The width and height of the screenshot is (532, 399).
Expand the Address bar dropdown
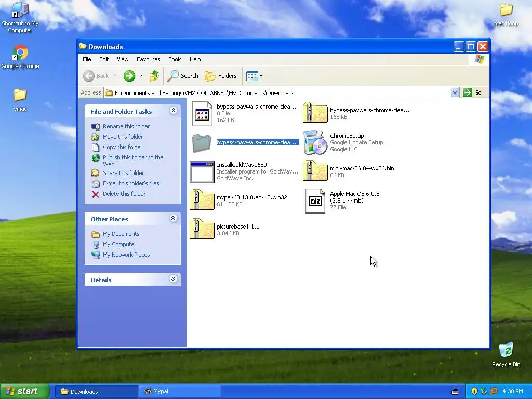pos(455,92)
